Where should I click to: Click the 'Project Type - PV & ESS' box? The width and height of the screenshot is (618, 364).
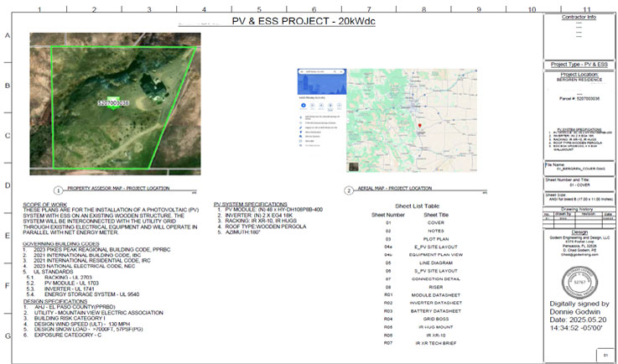click(579, 65)
